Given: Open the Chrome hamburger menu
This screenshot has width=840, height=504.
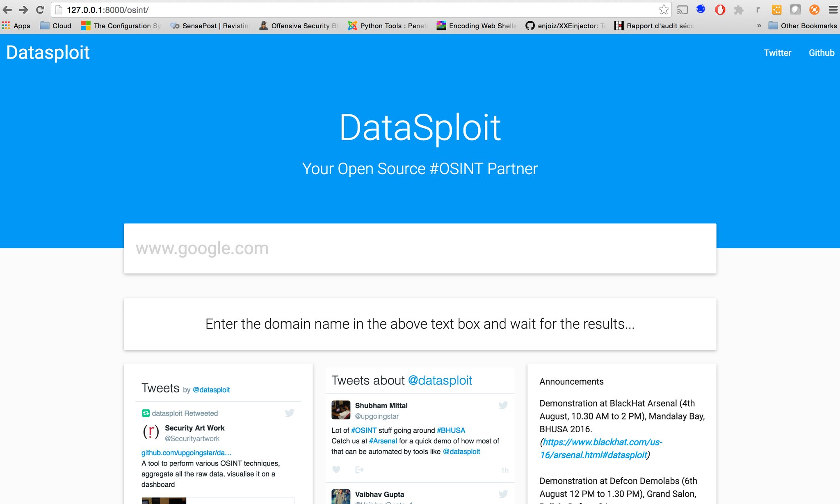Looking at the screenshot, I should 833,10.
